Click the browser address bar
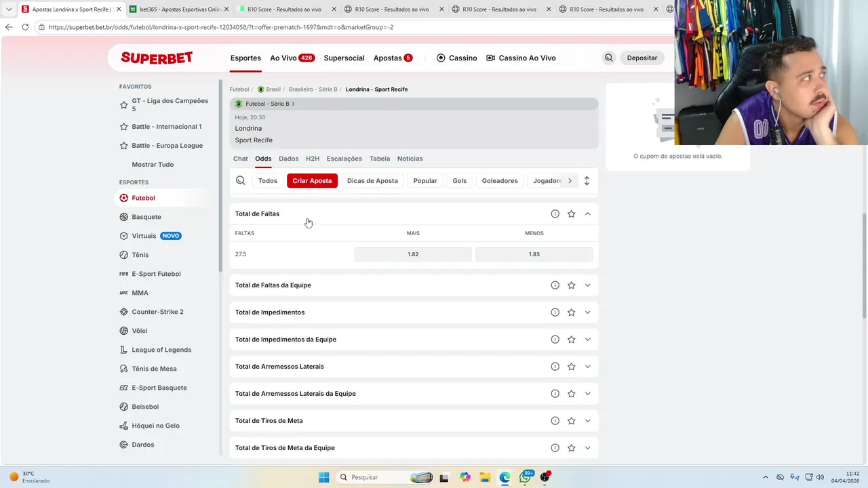 [353, 27]
